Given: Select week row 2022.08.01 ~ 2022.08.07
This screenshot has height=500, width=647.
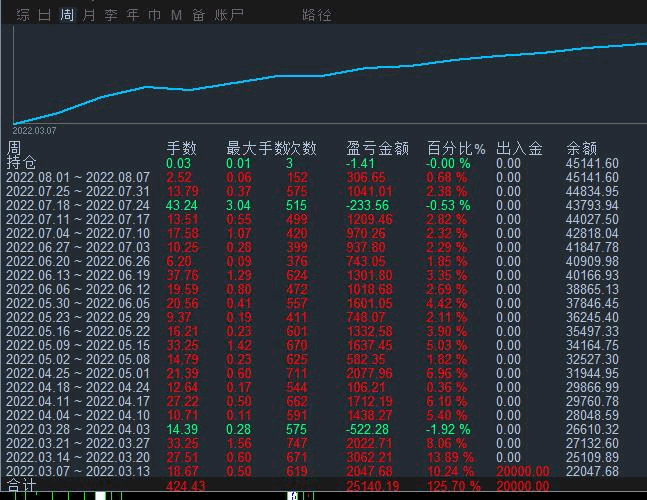Looking at the screenshot, I should (x=77, y=178).
